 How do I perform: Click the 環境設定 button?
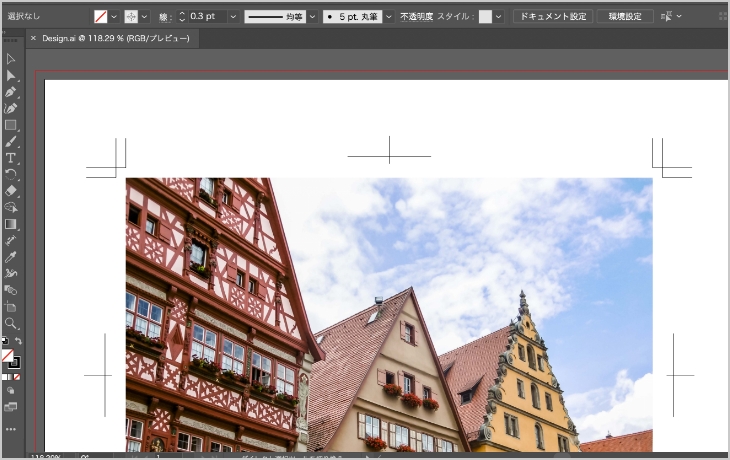625,16
